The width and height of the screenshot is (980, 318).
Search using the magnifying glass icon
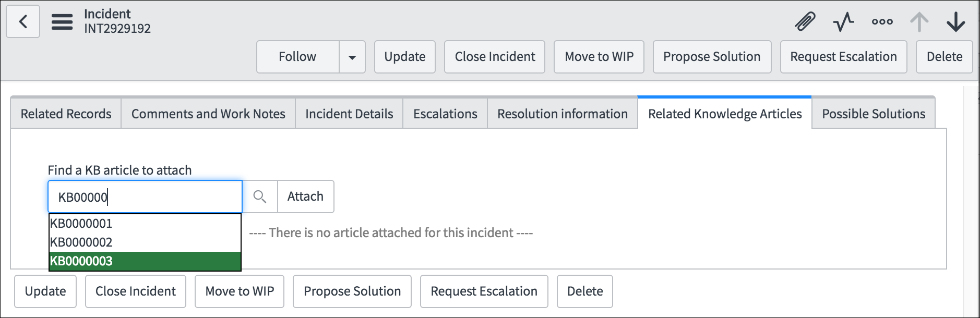coord(260,197)
